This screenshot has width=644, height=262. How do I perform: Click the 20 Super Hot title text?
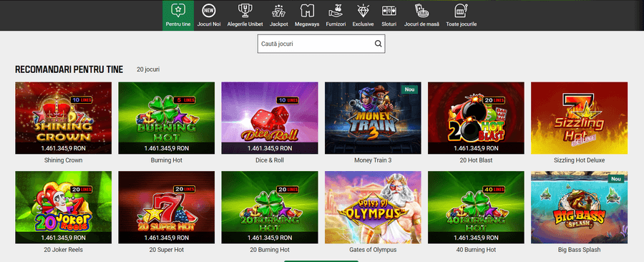pyautogui.click(x=166, y=250)
